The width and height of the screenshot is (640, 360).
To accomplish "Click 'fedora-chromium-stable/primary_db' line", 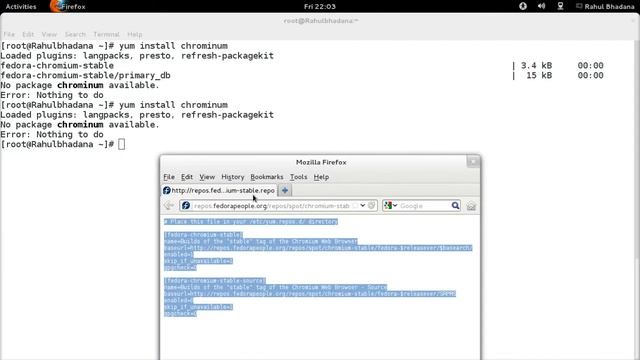I will pyautogui.click(x=85, y=76).
